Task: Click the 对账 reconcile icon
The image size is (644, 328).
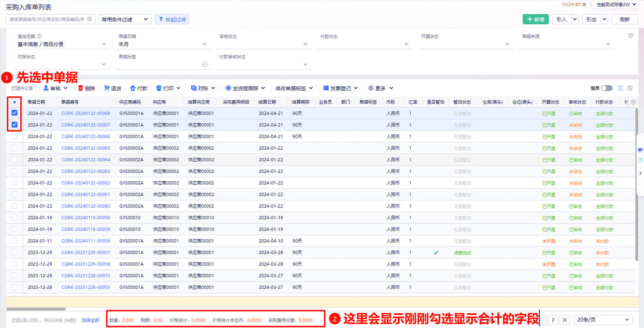Action: (194, 88)
